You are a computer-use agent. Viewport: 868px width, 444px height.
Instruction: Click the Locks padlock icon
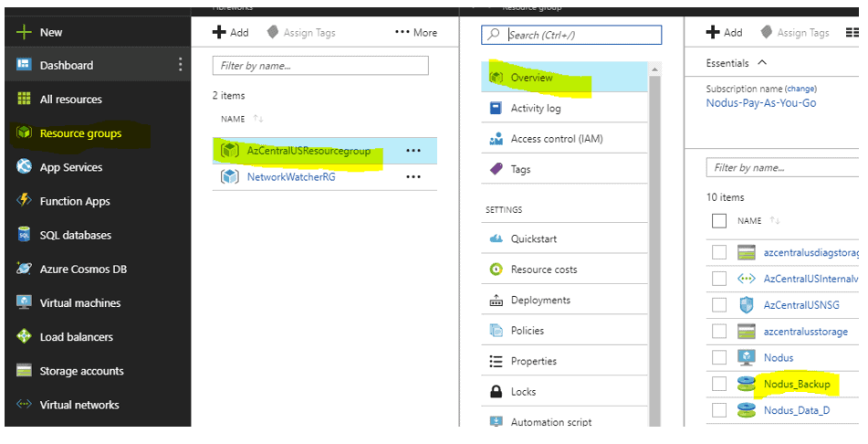pyautogui.click(x=496, y=391)
